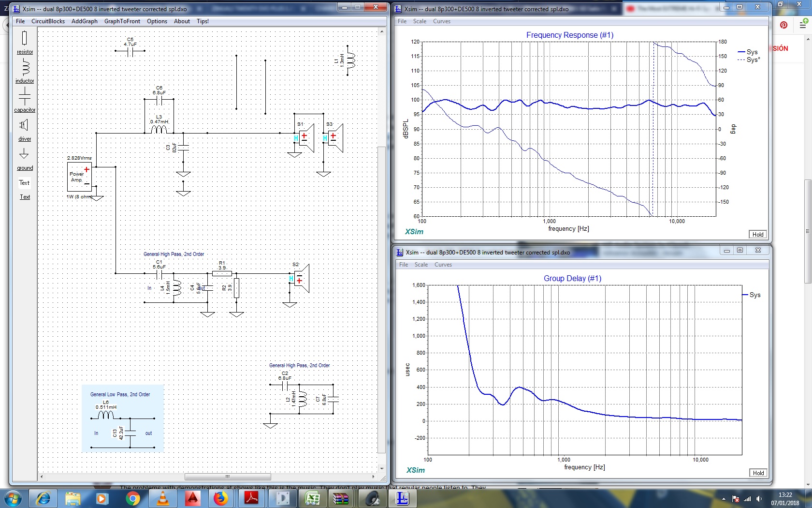
Task: Open the CircuitBlocks menu
Action: point(48,21)
